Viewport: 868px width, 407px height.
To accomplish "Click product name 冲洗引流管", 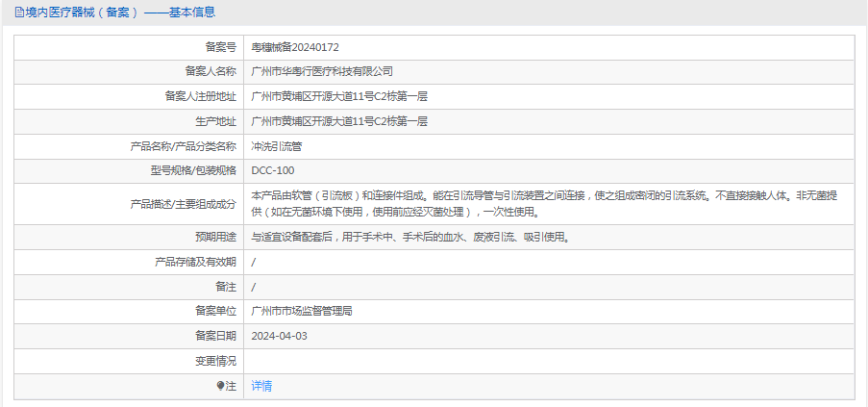I will pos(276,146).
